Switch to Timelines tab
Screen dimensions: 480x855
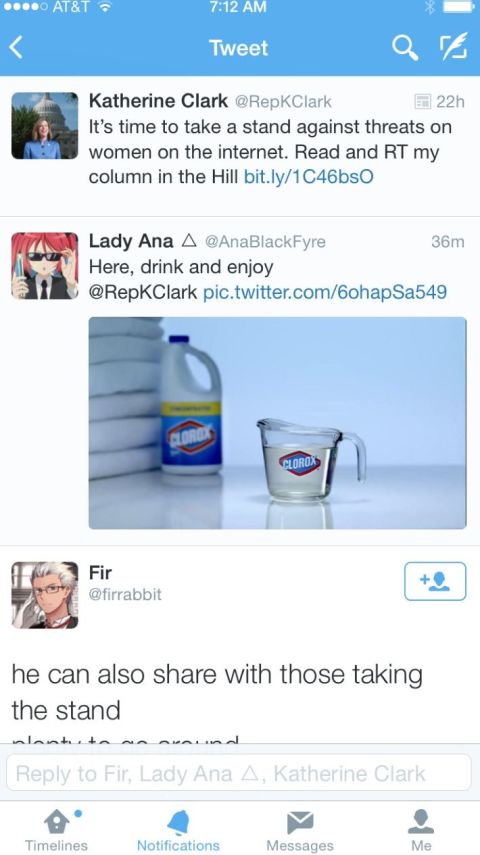coord(57,829)
